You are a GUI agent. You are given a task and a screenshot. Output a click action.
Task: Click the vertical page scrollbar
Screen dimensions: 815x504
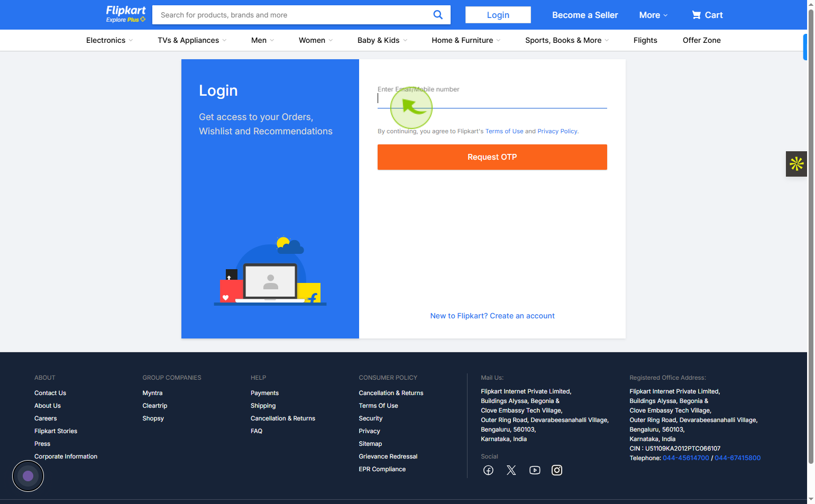pyautogui.click(x=811, y=236)
